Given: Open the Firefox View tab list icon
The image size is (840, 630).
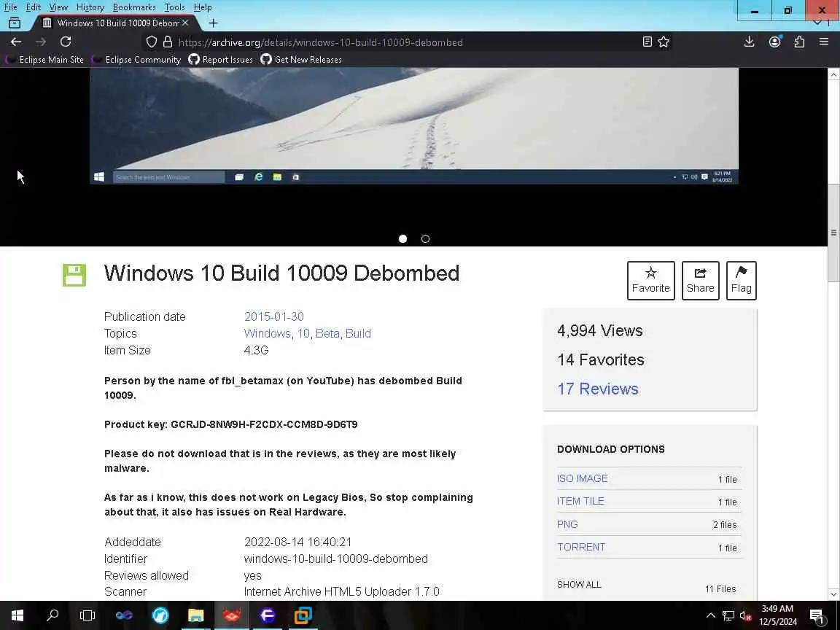Looking at the screenshot, I should [x=15, y=23].
